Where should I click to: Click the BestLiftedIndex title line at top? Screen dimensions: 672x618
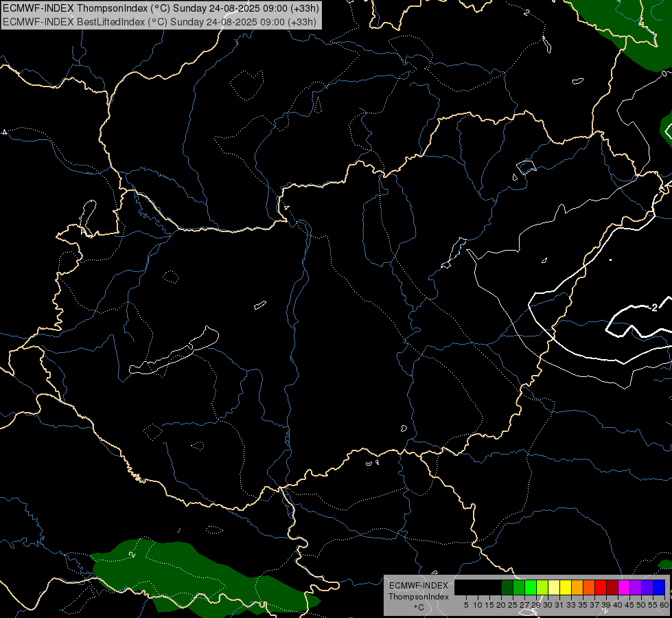pos(160,21)
